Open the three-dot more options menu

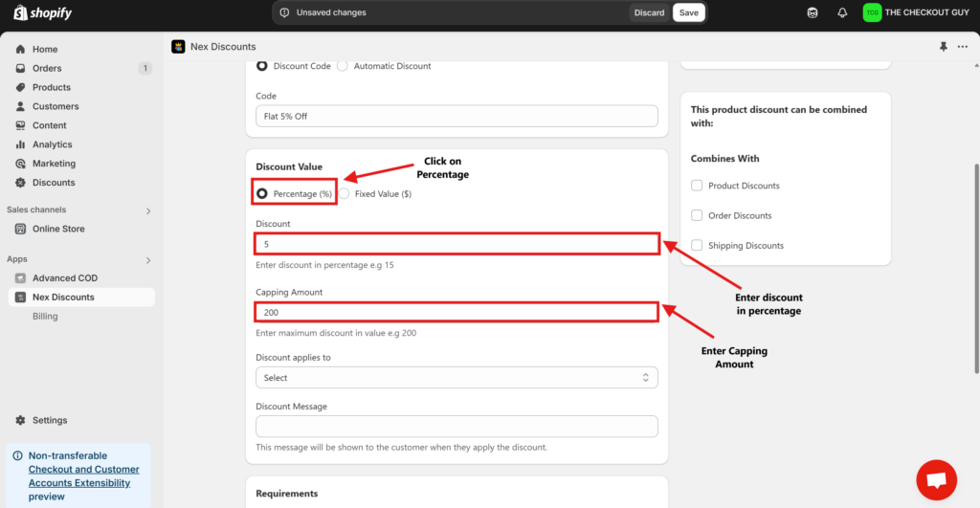tap(962, 47)
